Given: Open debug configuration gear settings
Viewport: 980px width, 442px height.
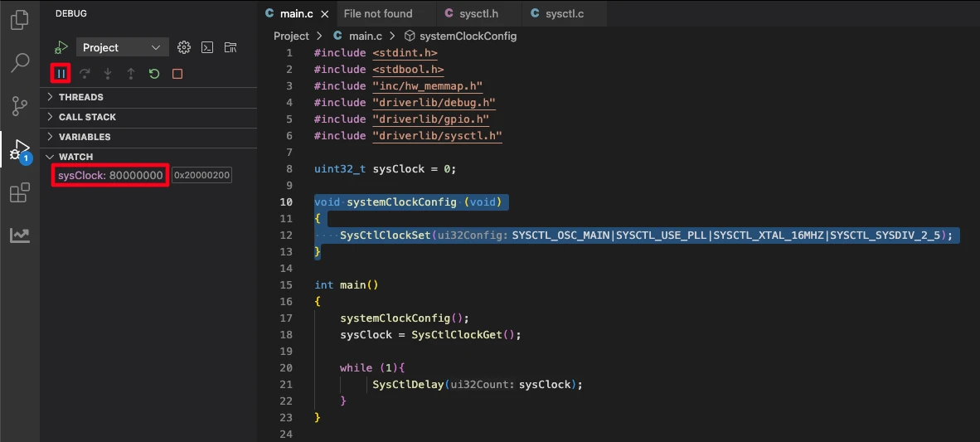Looking at the screenshot, I should [x=184, y=47].
